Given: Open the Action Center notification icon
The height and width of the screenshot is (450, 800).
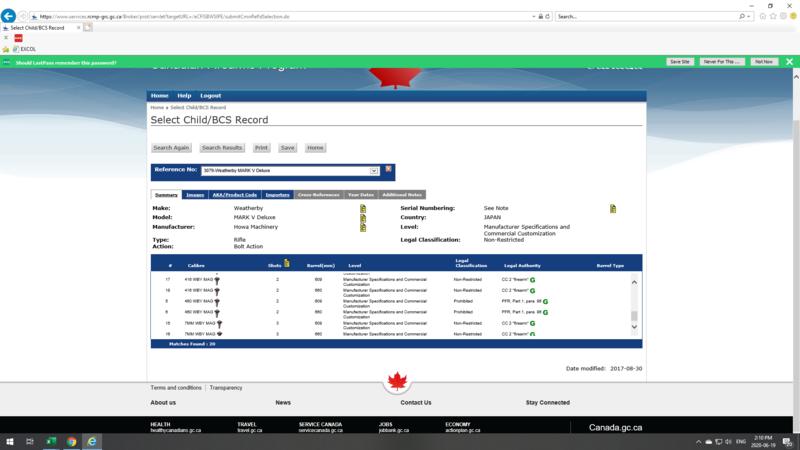Looking at the screenshot, I should coord(788,442).
